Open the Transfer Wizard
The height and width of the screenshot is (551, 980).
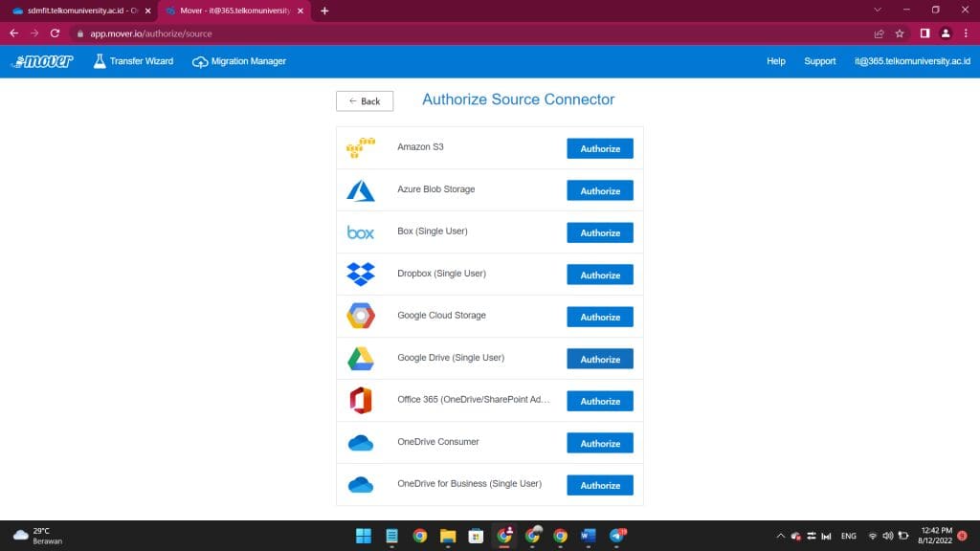[x=133, y=61]
